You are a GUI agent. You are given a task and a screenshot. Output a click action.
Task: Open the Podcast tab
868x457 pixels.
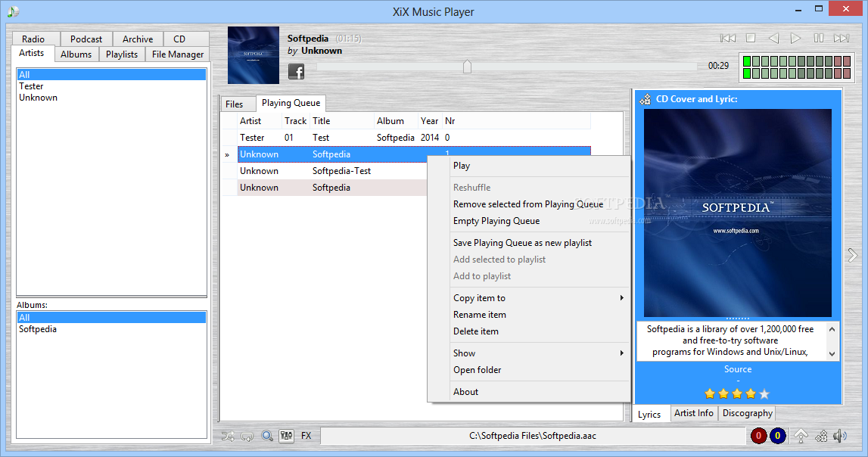86,39
